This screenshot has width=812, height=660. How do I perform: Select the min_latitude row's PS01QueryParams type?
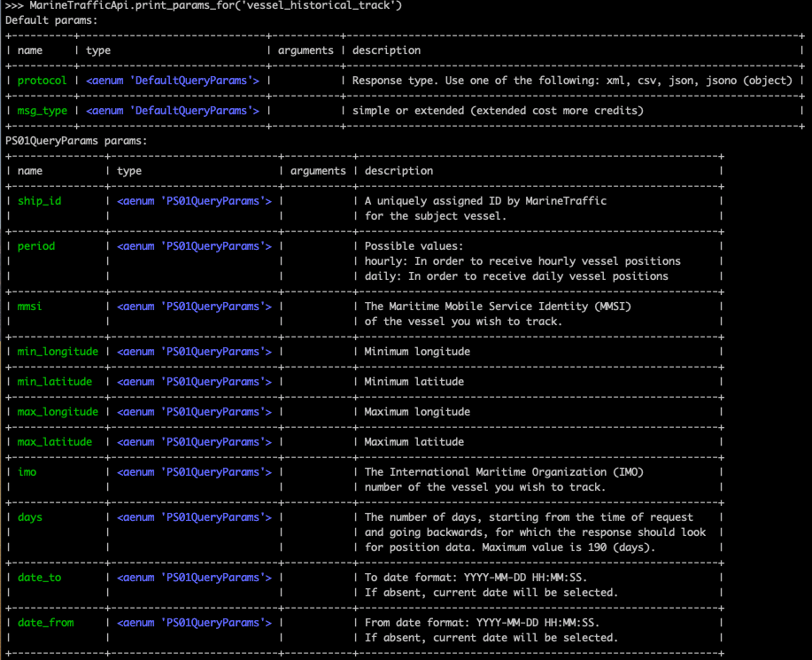click(x=194, y=382)
